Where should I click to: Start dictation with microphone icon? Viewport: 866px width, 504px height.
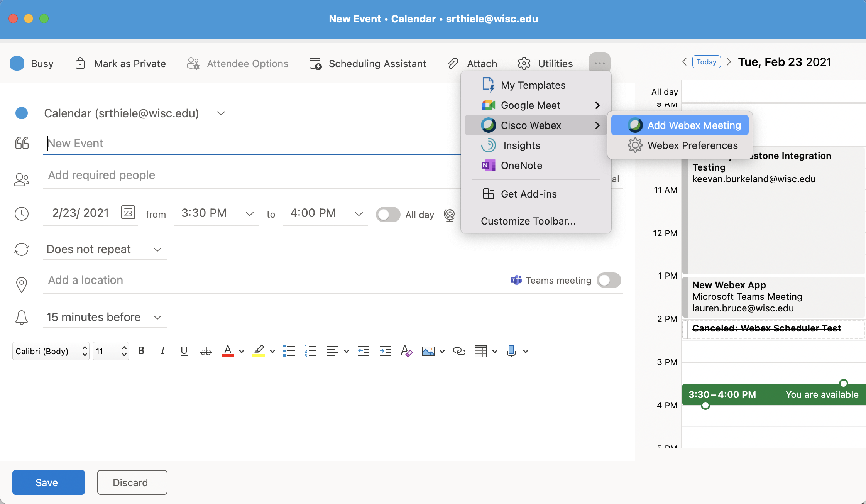pyautogui.click(x=511, y=351)
